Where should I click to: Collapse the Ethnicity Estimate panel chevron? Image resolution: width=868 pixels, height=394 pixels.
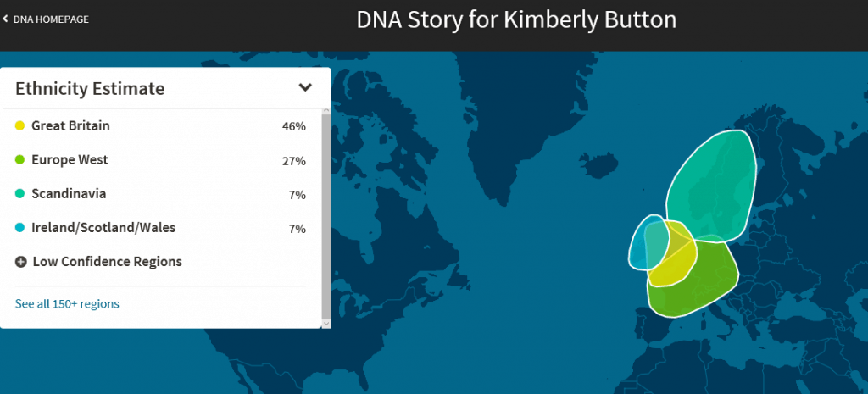(x=305, y=87)
